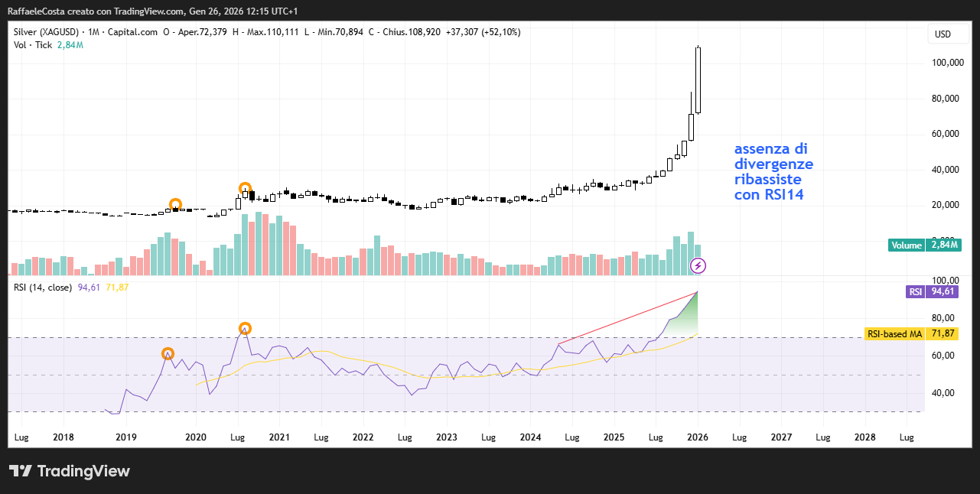The height and width of the screenshot is (494, 980).
Task: Select the orange circle on the Aug 2020 price peak
Action: (x=245, y=188)
